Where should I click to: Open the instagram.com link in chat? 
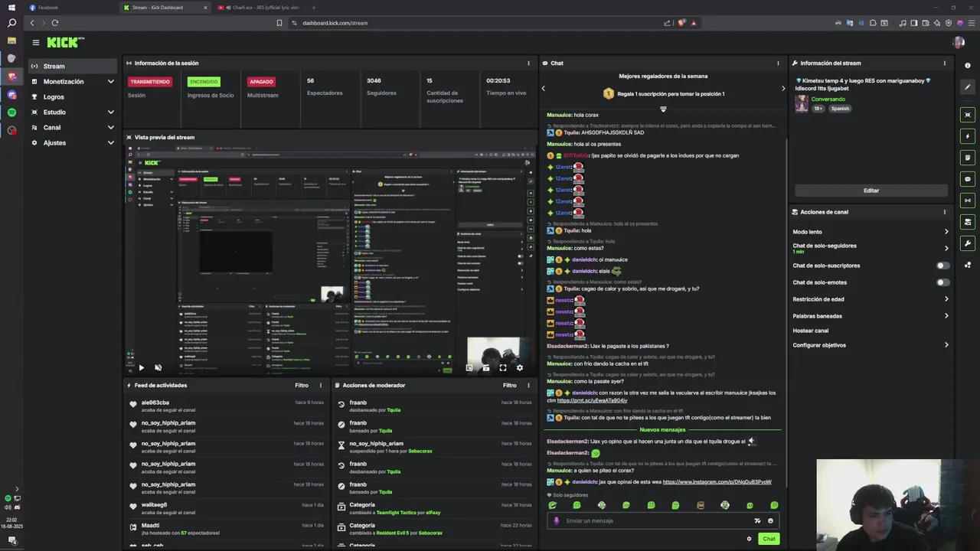(717, 482)
